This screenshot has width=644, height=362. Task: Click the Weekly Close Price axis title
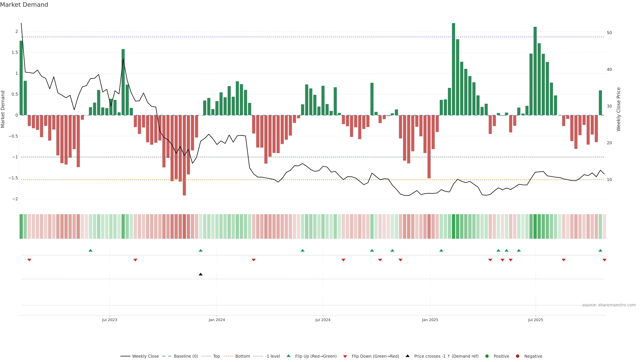[x=619, y=109]
